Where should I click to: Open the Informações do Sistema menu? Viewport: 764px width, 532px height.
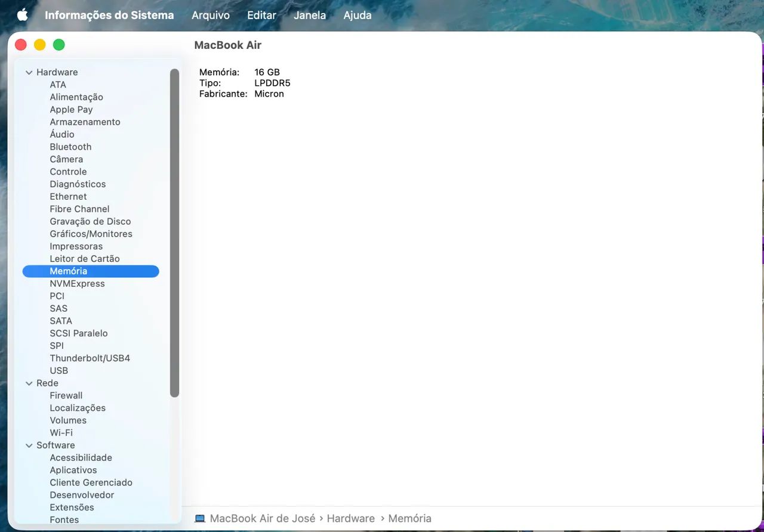[109, 15]
